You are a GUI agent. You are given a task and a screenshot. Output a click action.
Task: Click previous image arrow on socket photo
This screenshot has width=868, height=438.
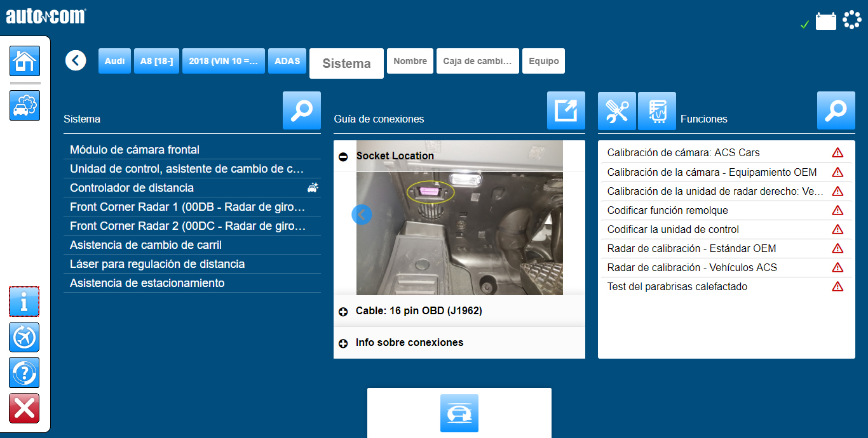pos(362,215)
